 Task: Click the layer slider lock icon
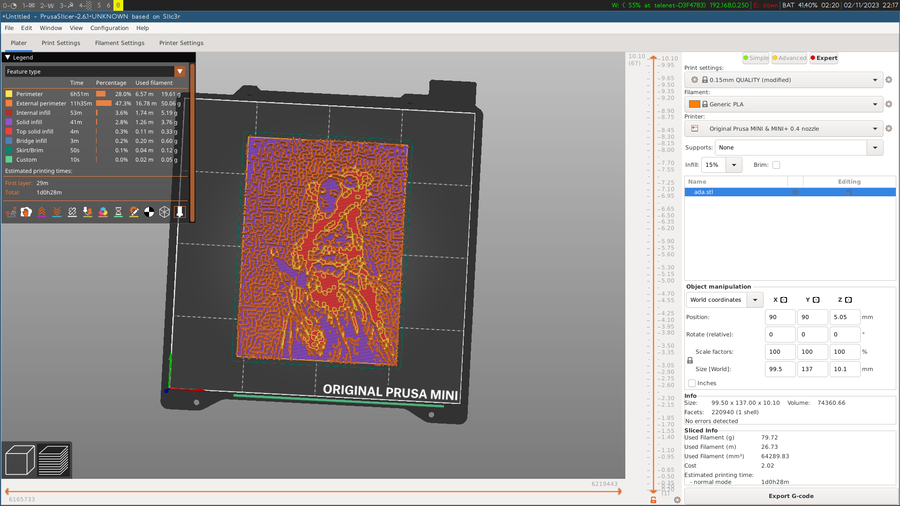[653, 500]
